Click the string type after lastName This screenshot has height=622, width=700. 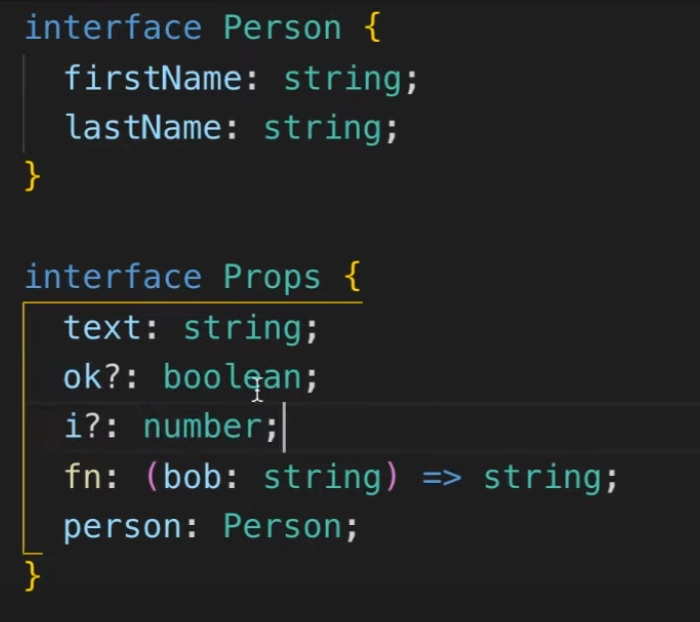point(322,129)
